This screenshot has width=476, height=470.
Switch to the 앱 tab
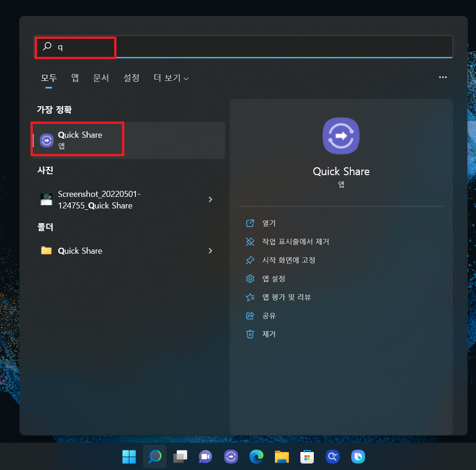[75, 78]
